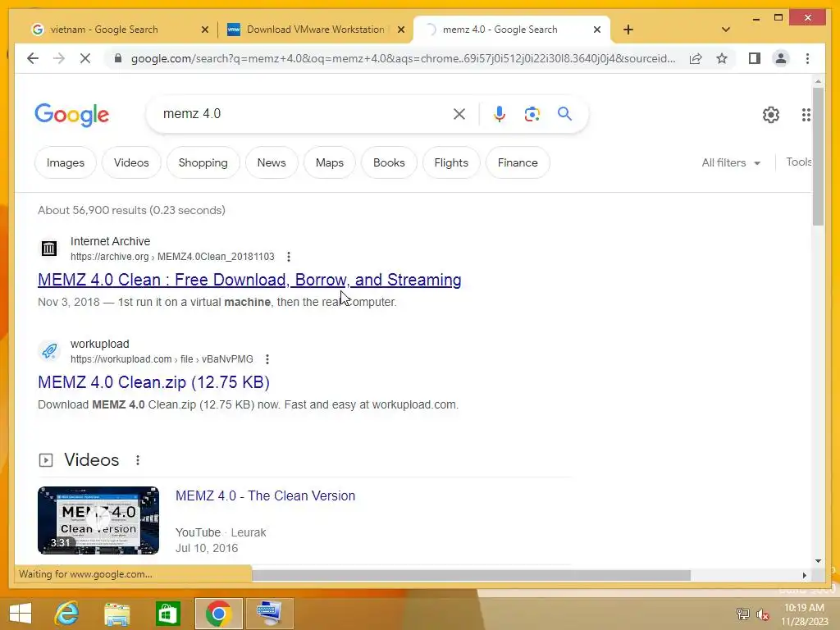Open MEMZ 4.0 - The Clean Version link
The height and width of the screenshot is (630, 840).
click(x=265, y=496)
